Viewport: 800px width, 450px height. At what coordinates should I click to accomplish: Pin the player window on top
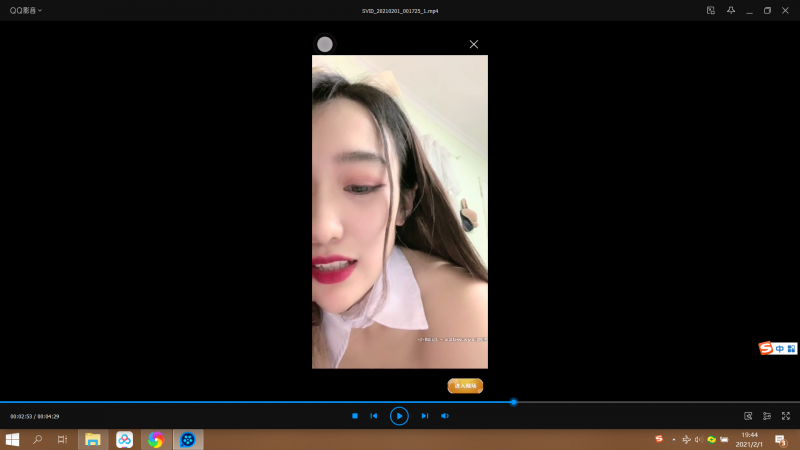click(x=731, y=10)
